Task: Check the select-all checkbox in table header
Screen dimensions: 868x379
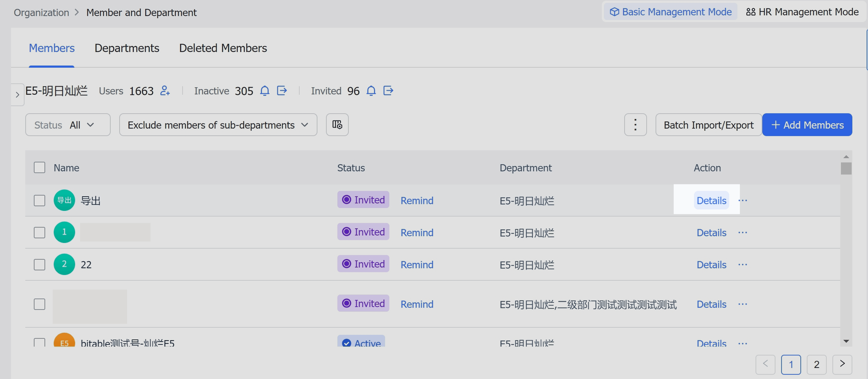Action: pos(39,167)
